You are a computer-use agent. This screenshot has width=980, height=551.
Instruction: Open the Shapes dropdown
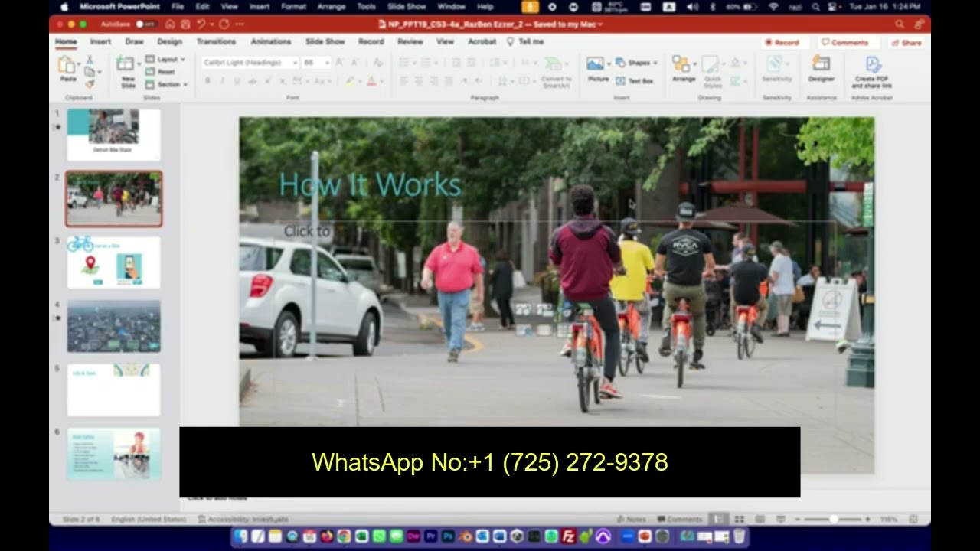[637, 63]
